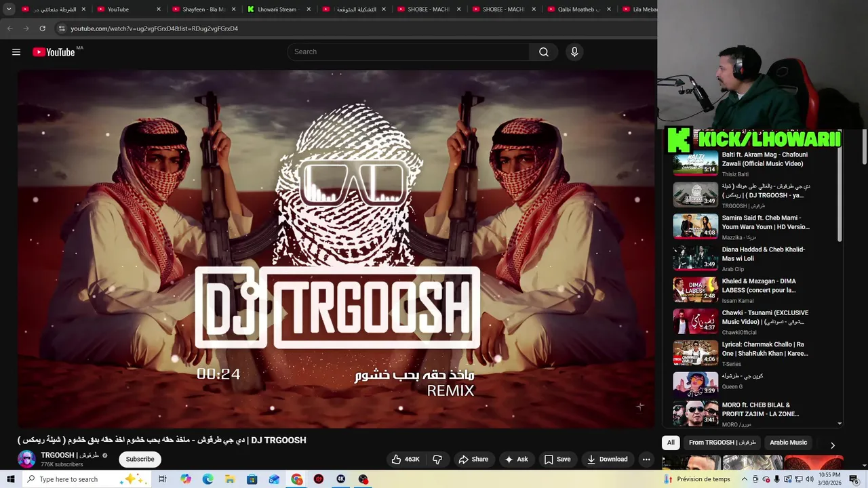Click the search magnifier button
Image resolution: width=868 pixels, height=488 pixels.
click(544, 52)
